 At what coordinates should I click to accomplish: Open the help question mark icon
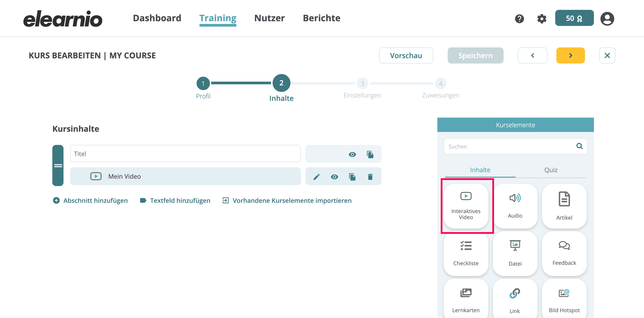click(519, 19)
